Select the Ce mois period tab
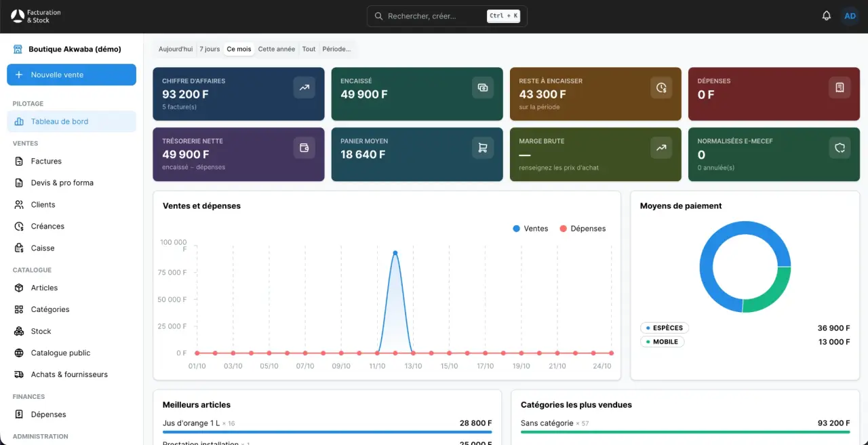 (x=239, y=49)
